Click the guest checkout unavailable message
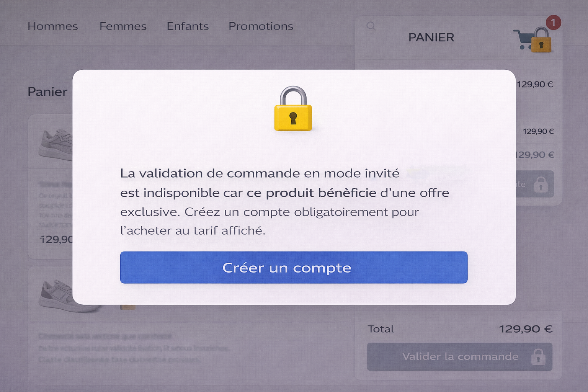The image size is (588, 392). point(284,202)
